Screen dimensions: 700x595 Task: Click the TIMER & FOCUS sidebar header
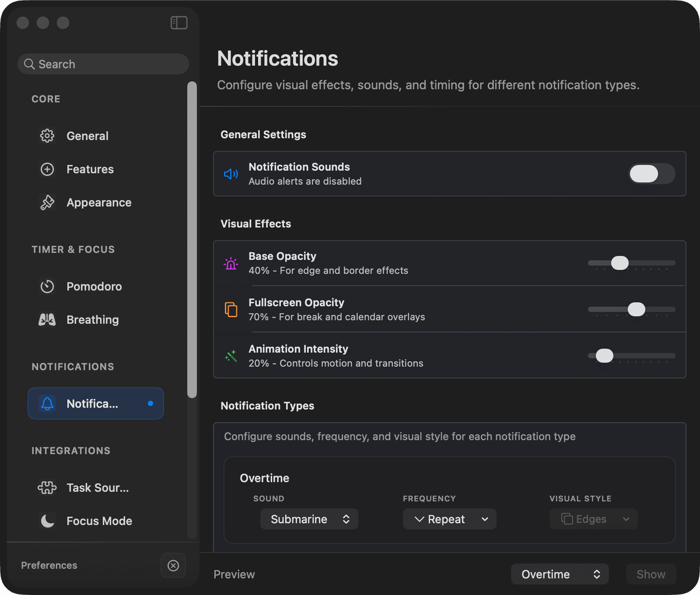[73, 250]
